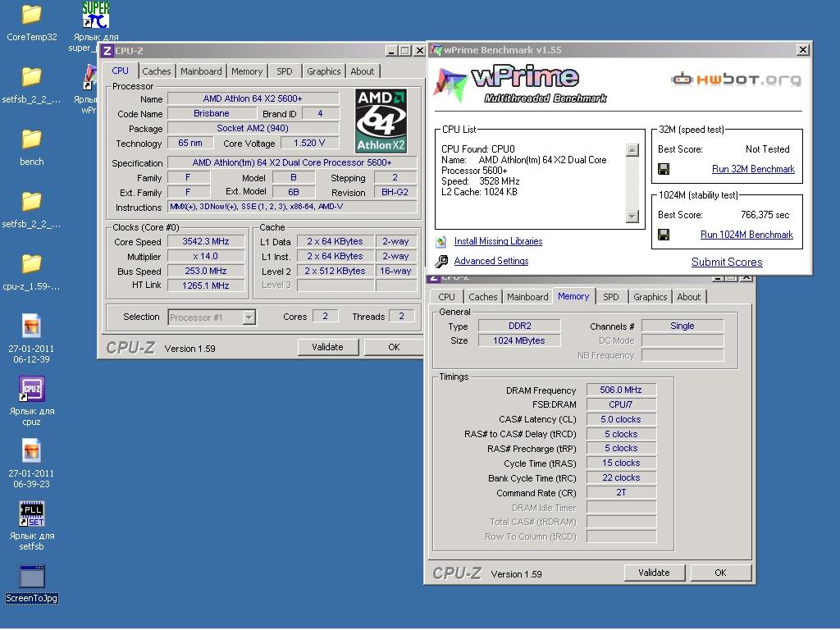Open Advanced Settings link in wPrime
This screenshot has height=630, width=840.
[491, 261]
